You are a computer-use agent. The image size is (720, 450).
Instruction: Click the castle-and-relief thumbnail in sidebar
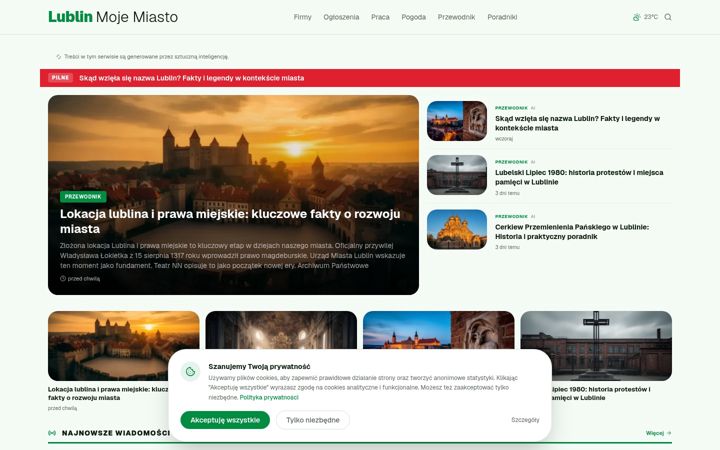tap(457, 121)
